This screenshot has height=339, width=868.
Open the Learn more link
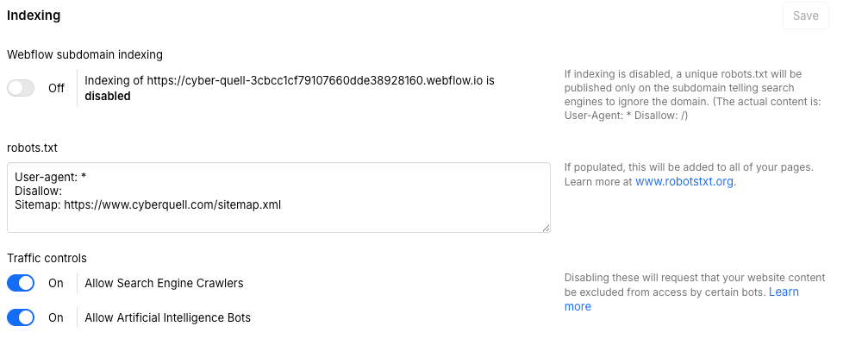click(784, 292)
